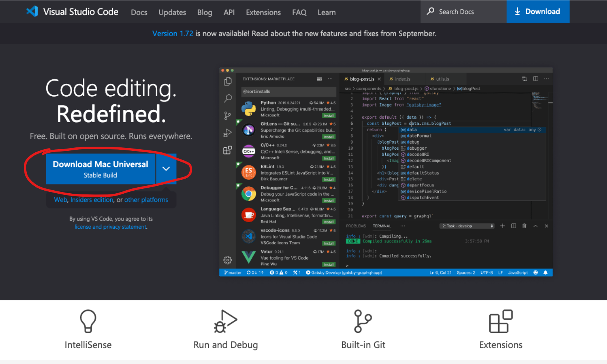Image resolution: width=607 pixels, height=364 pixels.
Task: Click the master branch in status bar
Action: tap(233, 273)
